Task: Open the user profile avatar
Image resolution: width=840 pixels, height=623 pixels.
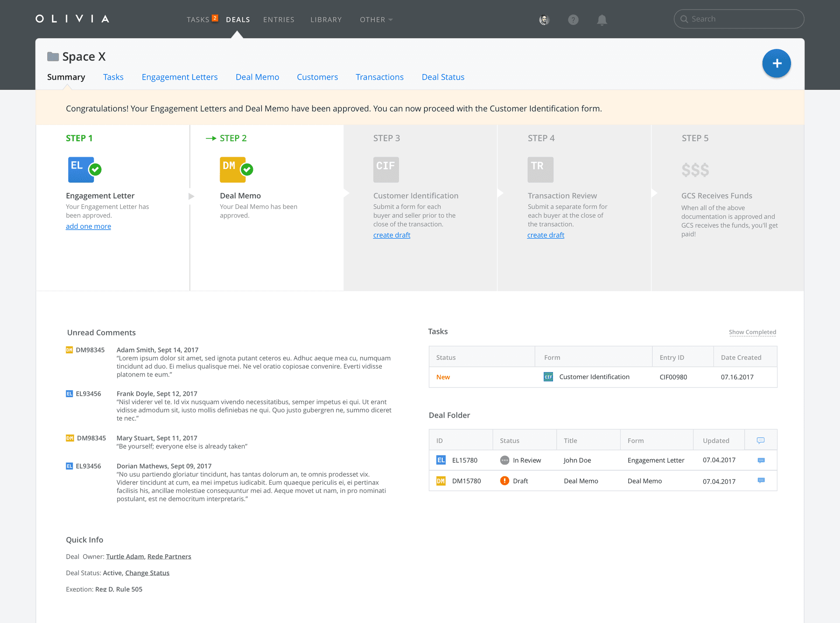Action: [544, 20]
